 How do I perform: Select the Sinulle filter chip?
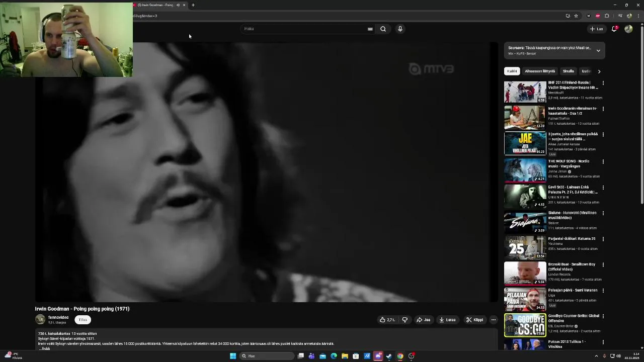(569, 71)
